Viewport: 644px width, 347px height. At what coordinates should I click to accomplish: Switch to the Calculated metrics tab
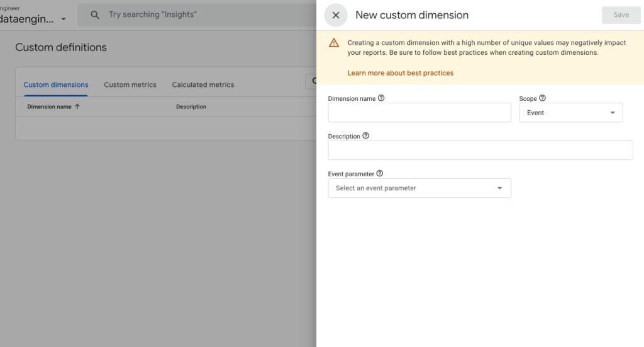pos(203,84)
